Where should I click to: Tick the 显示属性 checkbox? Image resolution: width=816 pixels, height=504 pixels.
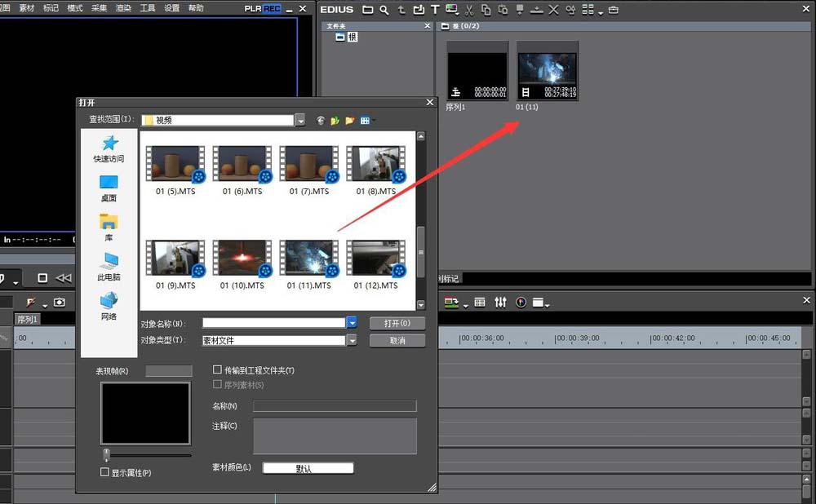[104, 472]
